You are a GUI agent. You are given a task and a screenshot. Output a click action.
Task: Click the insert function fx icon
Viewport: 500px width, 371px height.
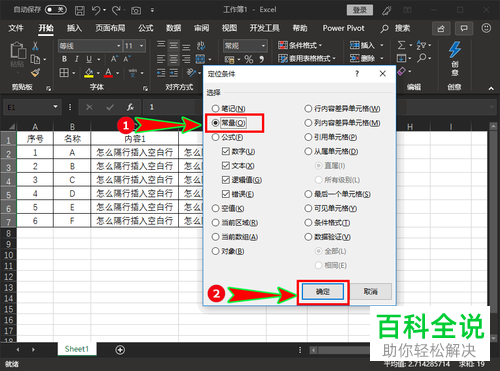pos(130,107)
